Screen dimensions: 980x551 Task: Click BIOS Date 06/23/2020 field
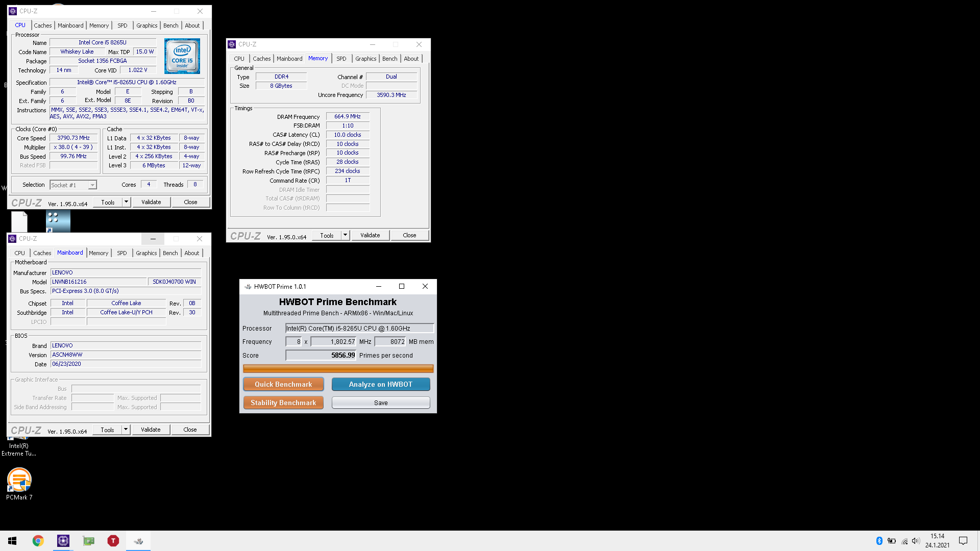coord(126,364)
